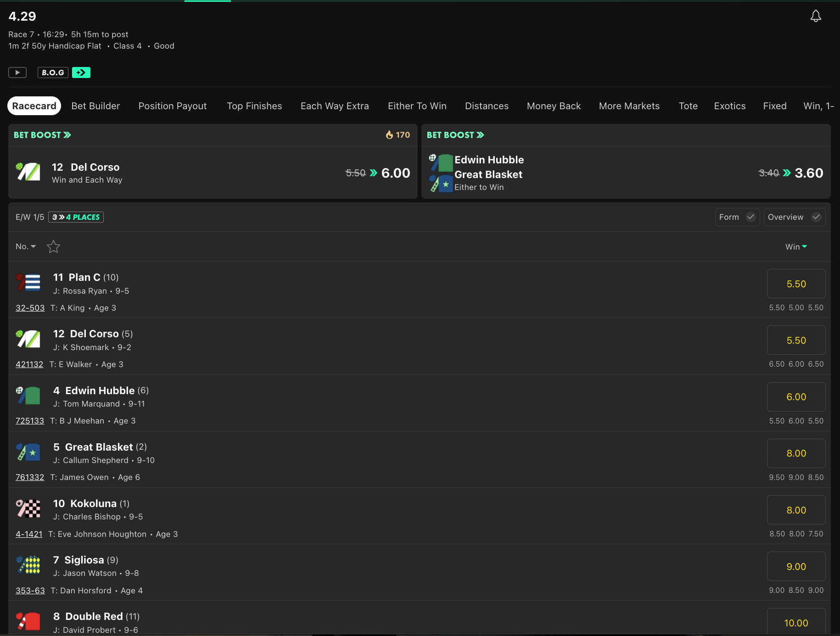Select Sigliosa odds 9.00 button
The image size is (840, 636).
796,567
